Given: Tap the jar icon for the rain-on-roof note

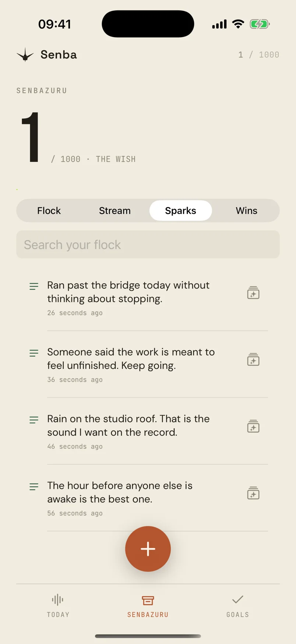Looking at the screenshot, I should [x=253, y=426].
